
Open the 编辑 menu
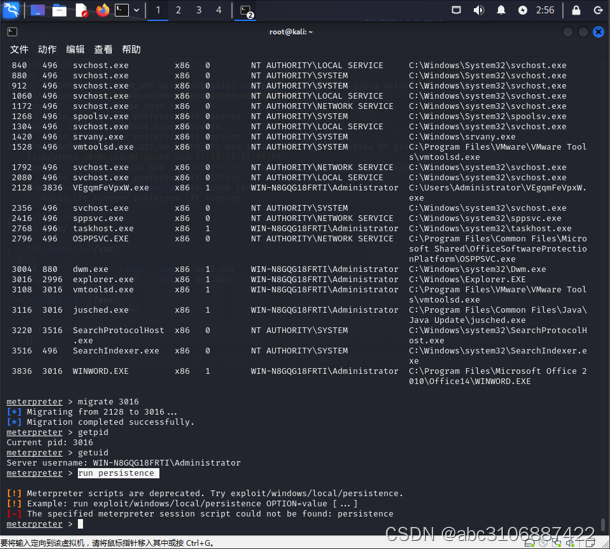pyautogui.click(x=75, y=49)
